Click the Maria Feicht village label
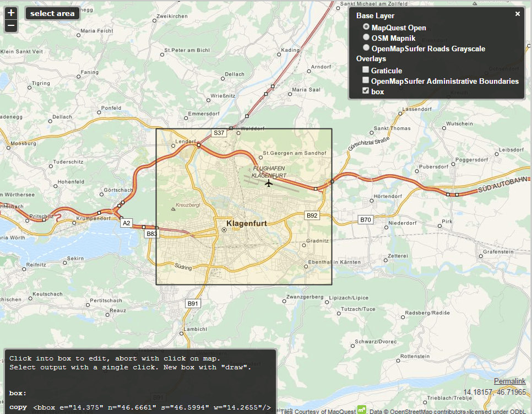Screen dimensions: 532x414 pos(97,30)
